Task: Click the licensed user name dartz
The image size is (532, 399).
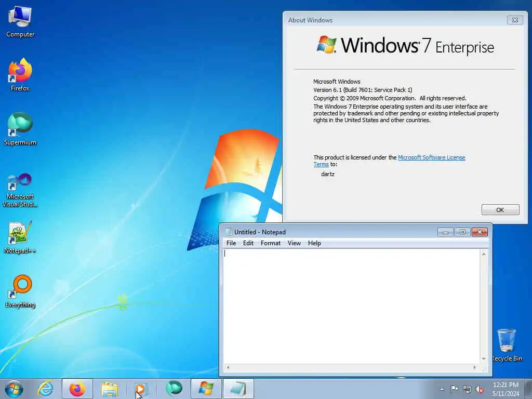Action: (x=328, y=174)
